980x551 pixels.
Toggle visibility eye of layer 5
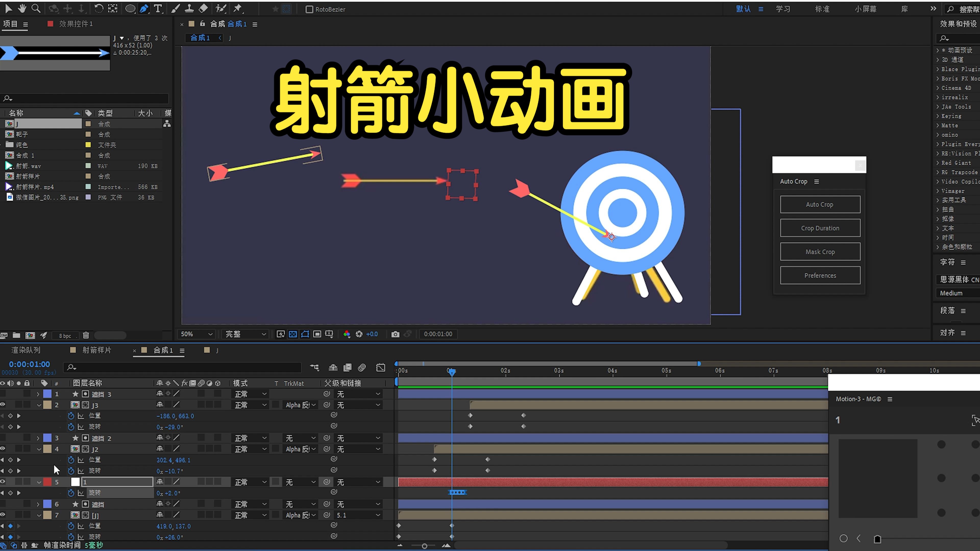click(x=3, y=482)
